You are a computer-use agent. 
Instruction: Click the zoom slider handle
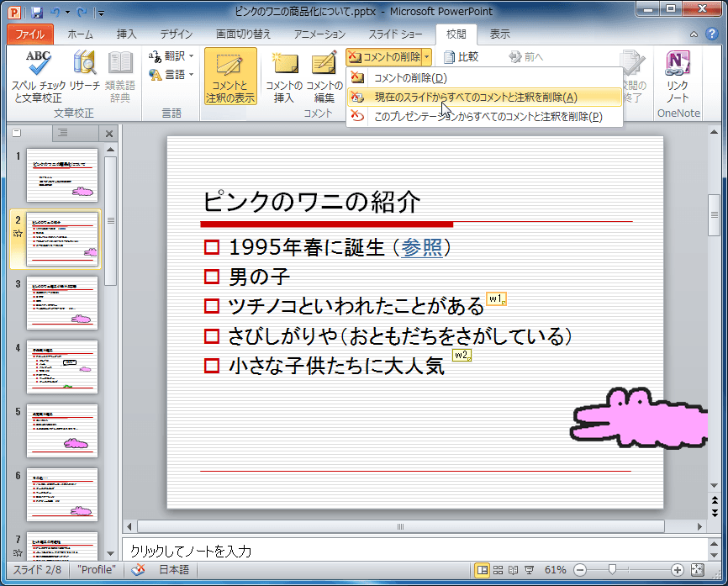(612, 570)
